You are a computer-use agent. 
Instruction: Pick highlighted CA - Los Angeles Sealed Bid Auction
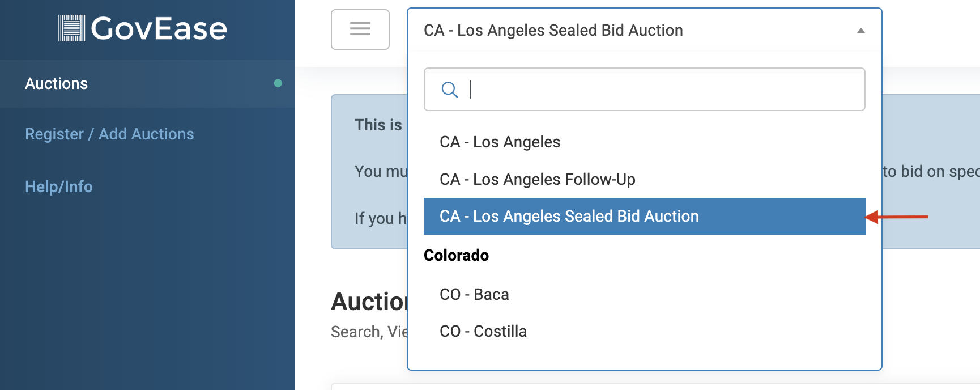pyautogui.click(x=569, y=217)
